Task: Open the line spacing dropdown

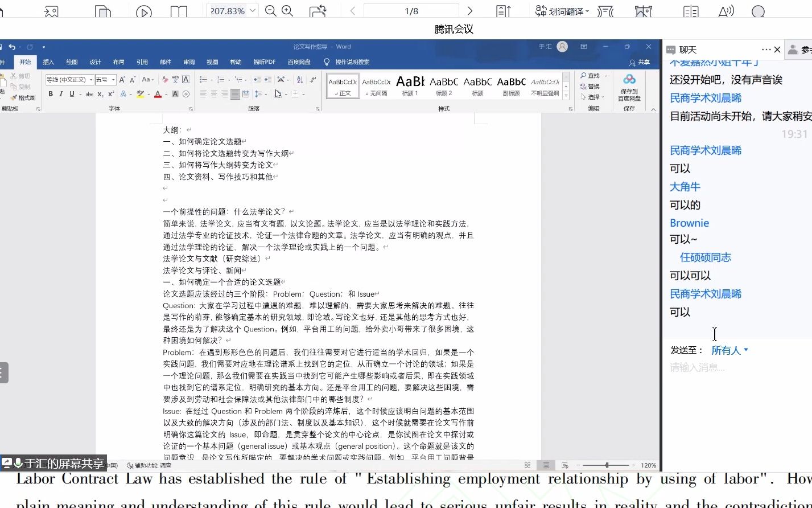Action: [261, 94]
